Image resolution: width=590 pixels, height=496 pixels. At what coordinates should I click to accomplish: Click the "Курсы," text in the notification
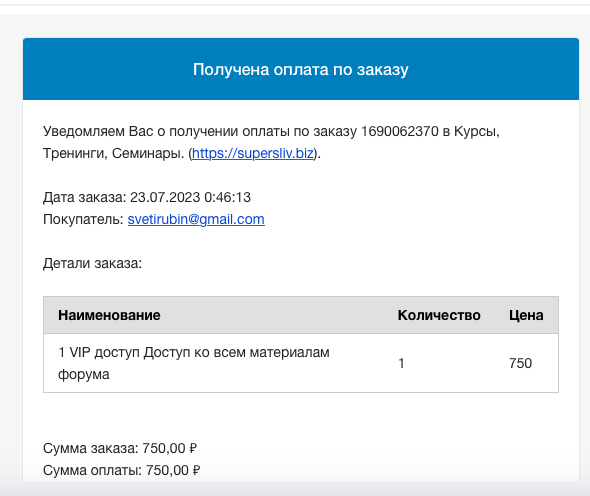(477, 131)
